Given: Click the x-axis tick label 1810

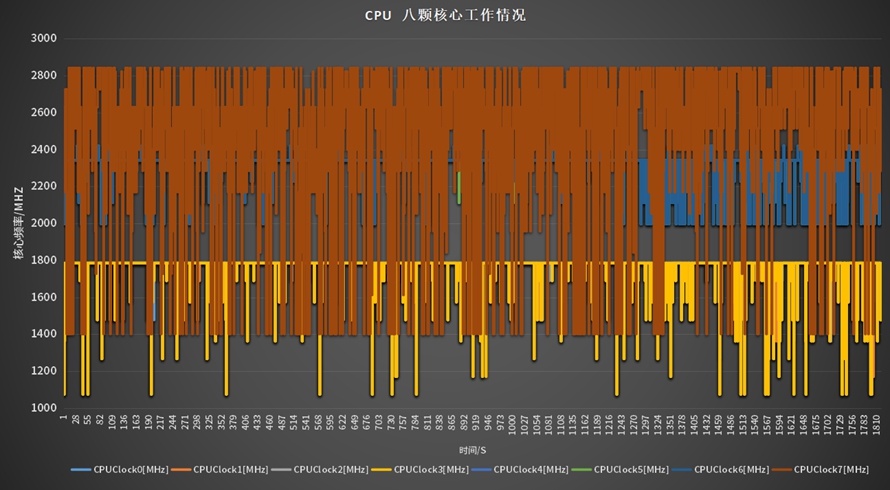Looking at the screenshot, I should point(877,423).
